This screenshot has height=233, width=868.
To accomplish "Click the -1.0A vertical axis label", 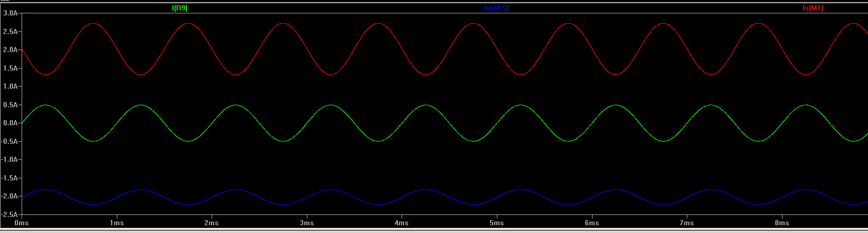I will pos(9,159).
